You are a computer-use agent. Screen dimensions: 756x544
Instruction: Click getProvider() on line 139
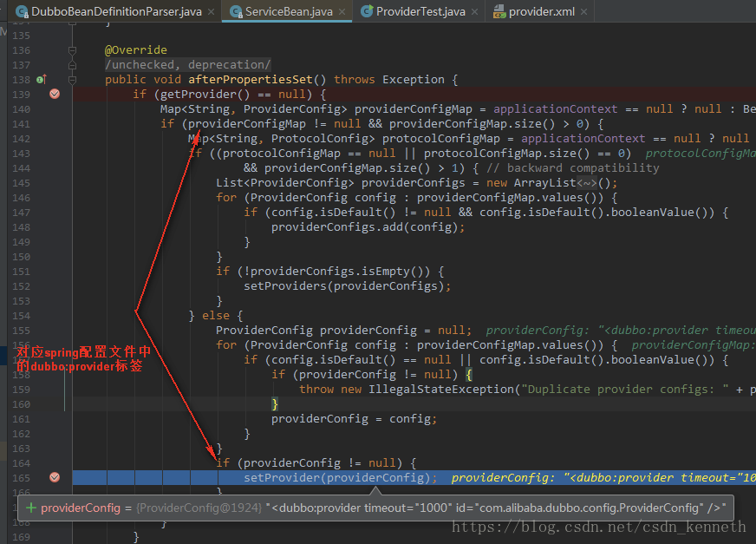click(205, 94)
